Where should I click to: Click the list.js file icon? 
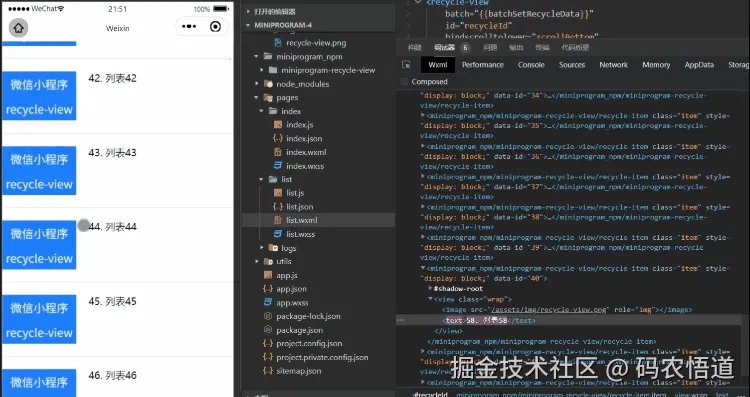click(277, 193)
